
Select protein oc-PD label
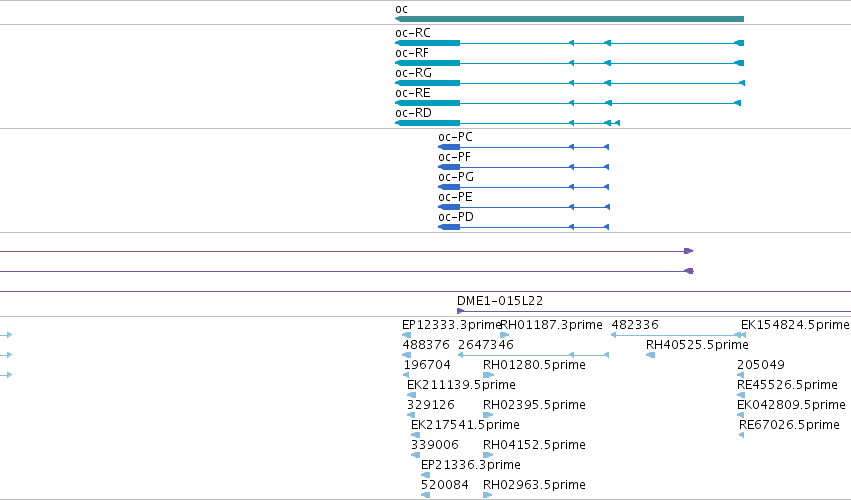click(x=456, y=217)
